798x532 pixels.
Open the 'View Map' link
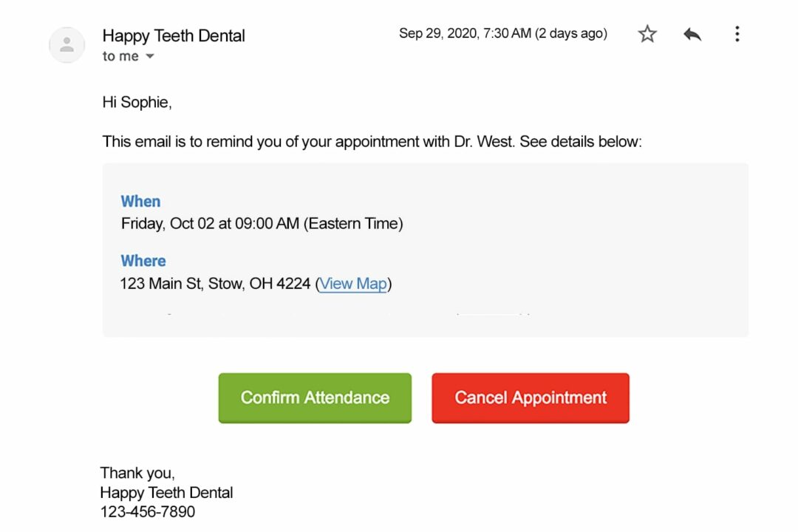pos(353,284)
